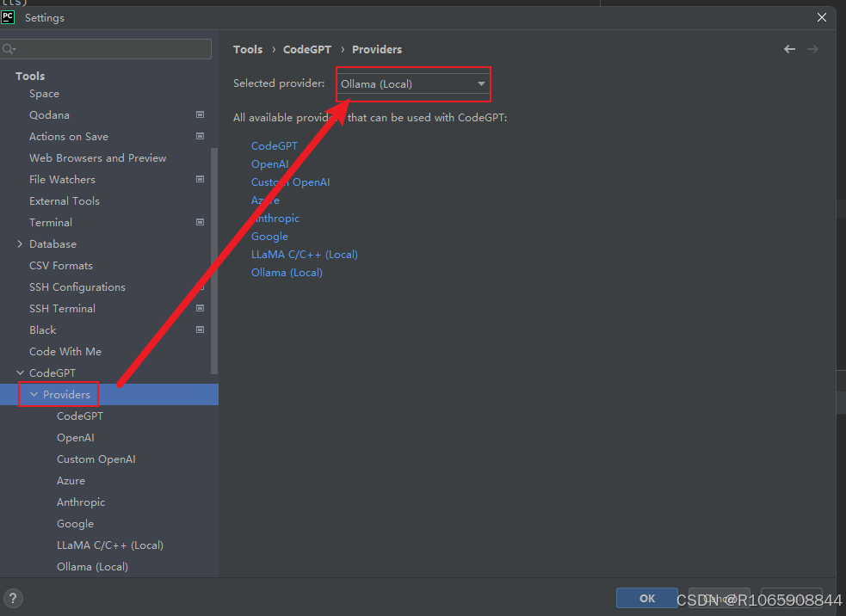Click project-level icon next to SSH Terminal

(201, 308)
